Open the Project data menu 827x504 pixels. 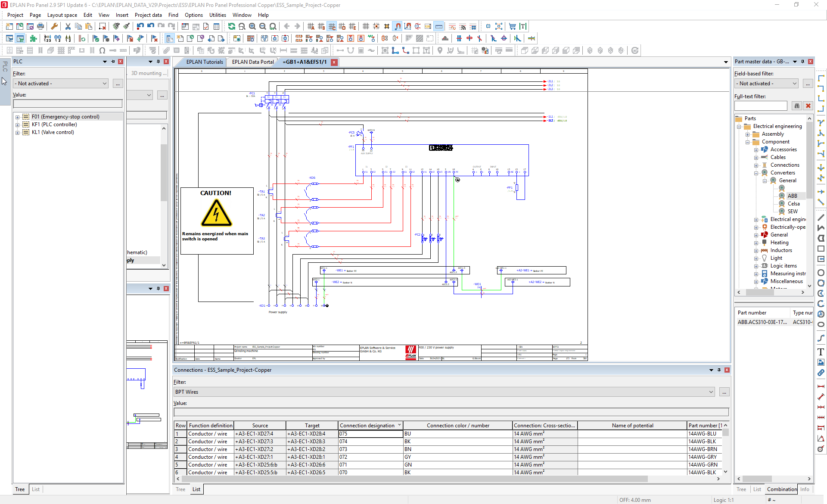click(x=148, y=15)
